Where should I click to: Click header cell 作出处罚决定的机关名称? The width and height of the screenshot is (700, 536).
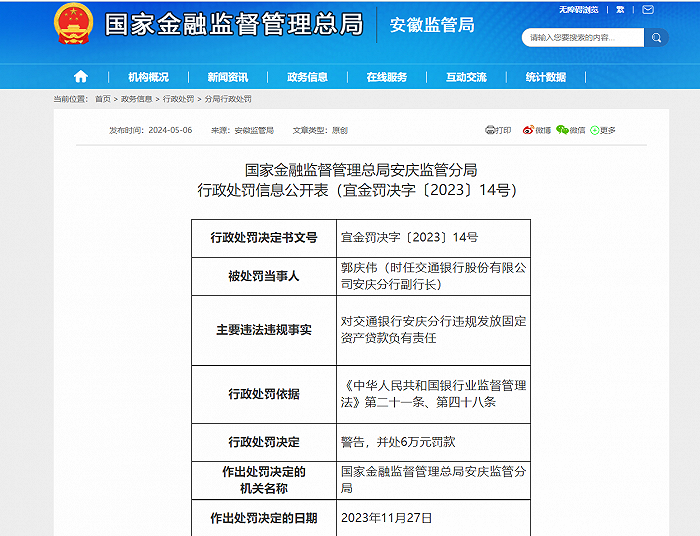(x=264, y=480)
